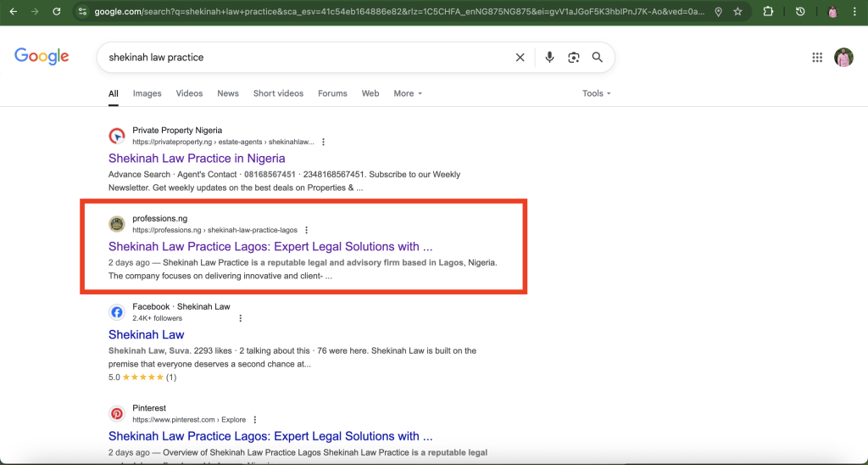Open the Shekinah Law Facebook link

[146, 334]
